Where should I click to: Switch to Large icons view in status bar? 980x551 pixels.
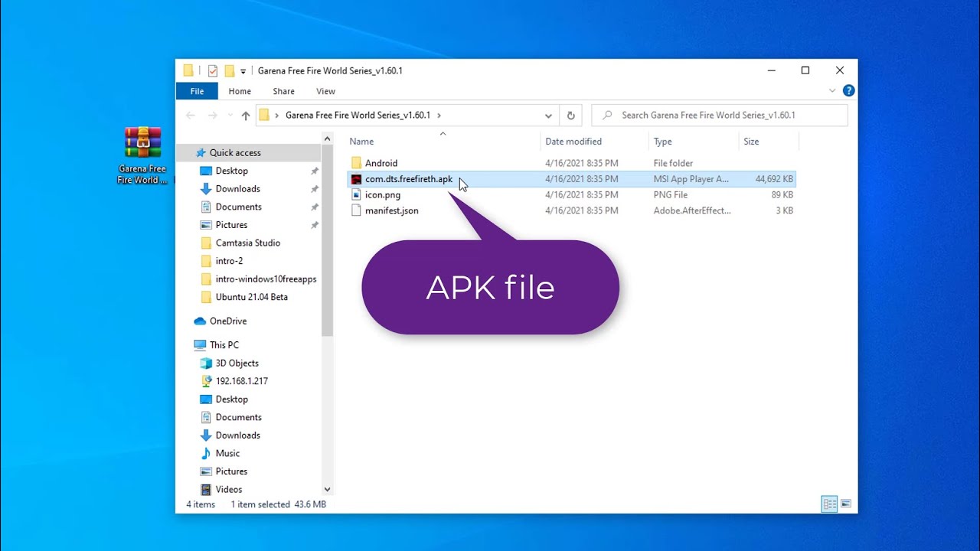(845, 504)
